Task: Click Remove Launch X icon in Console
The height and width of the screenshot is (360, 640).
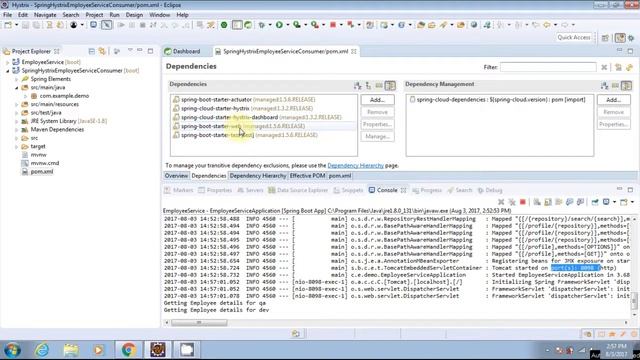Action: point(501,202)
